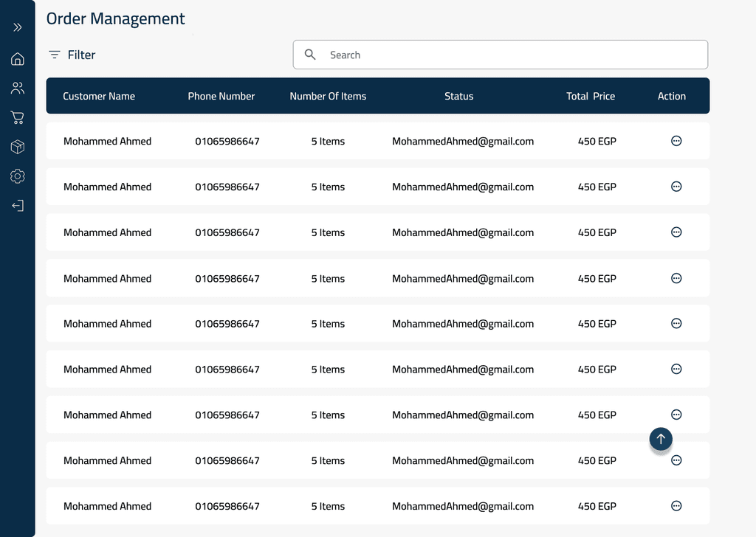Open the Home page from sidebar
756x537 pixels.
18,59
